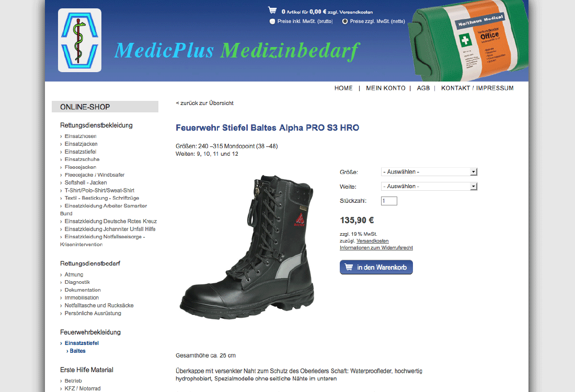Select prices including VAT (brutto) radio
This screenshot has height=392, width=575.
coord(272,21)
